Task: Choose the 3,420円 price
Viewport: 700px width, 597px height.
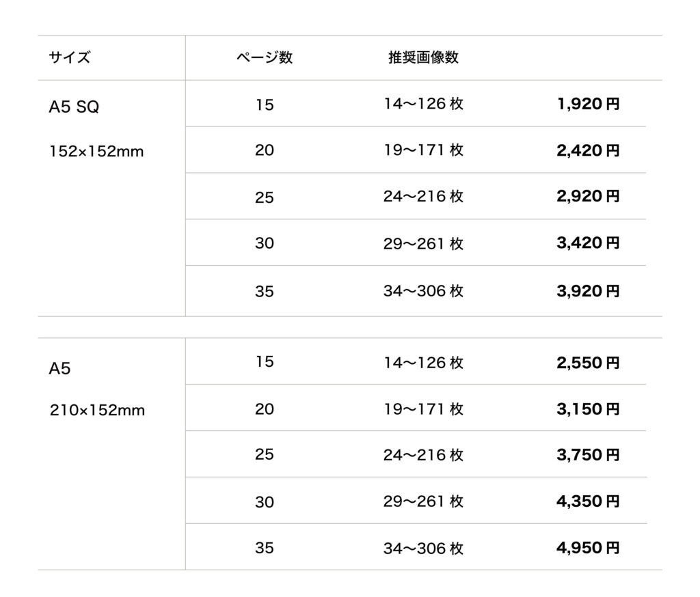Action: pyautogui.click(x=588, y=242)
